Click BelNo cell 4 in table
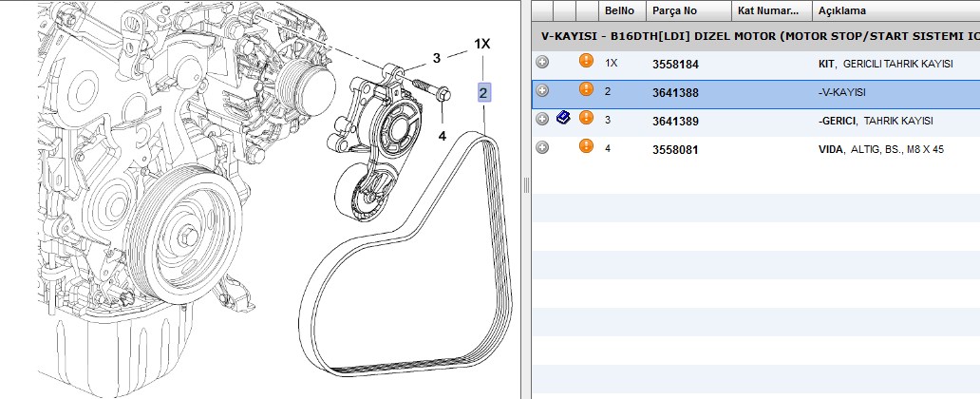The image size is (980, 399). (608, 149)
